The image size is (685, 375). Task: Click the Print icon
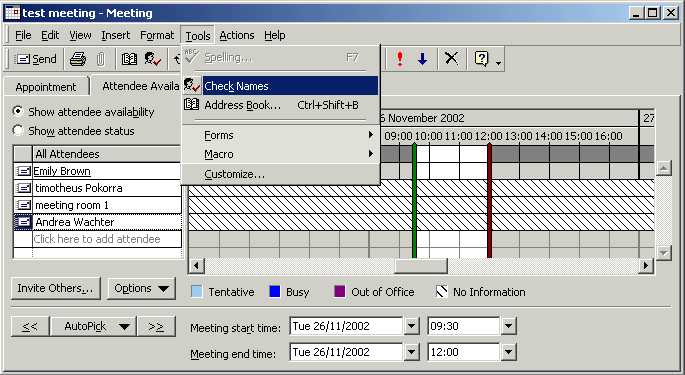pyautogui.click(x=78, y=59)
